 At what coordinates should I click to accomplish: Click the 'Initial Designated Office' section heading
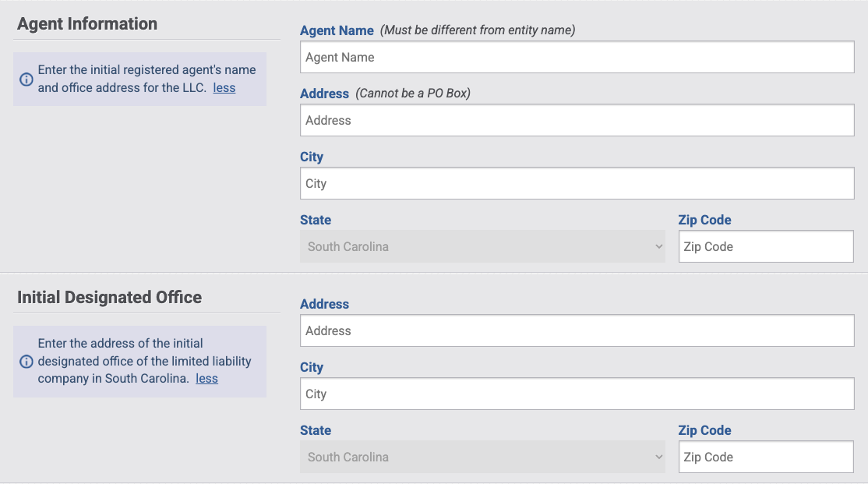click(110, 298)
